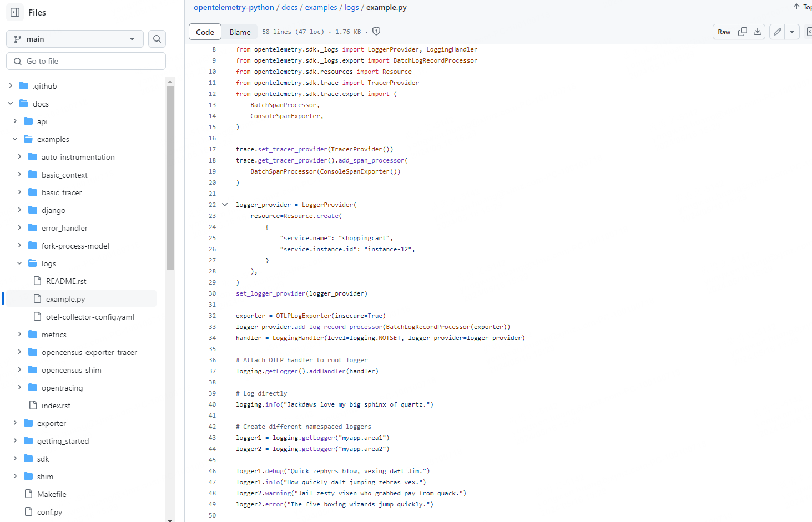Viewport: 812px width, 522px height.
Task: Collapse the logs folder
Action: click(19, 263)
